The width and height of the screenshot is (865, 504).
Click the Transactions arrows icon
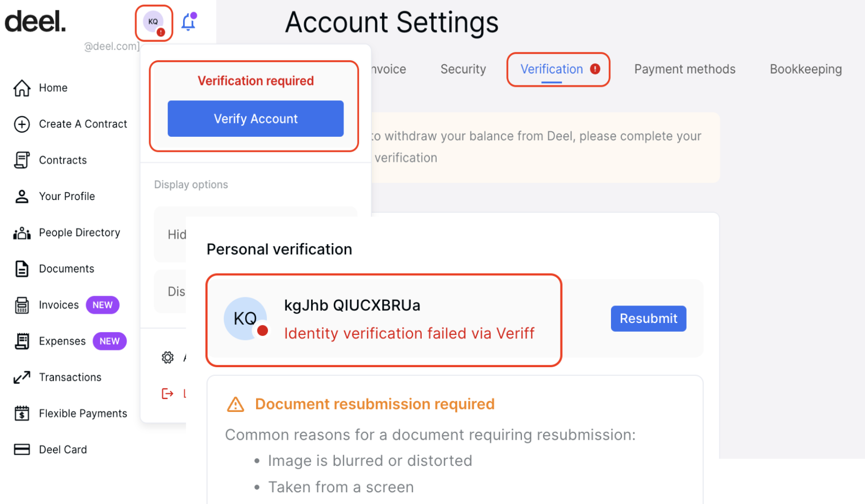pyautogui.click(x=22, y=377)
